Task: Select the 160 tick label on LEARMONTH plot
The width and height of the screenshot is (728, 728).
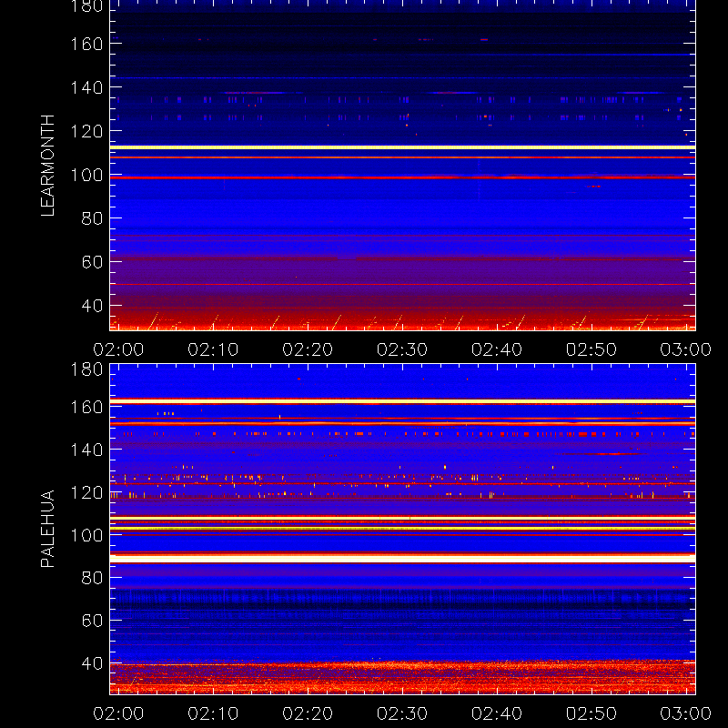Action: pos(86,44)
